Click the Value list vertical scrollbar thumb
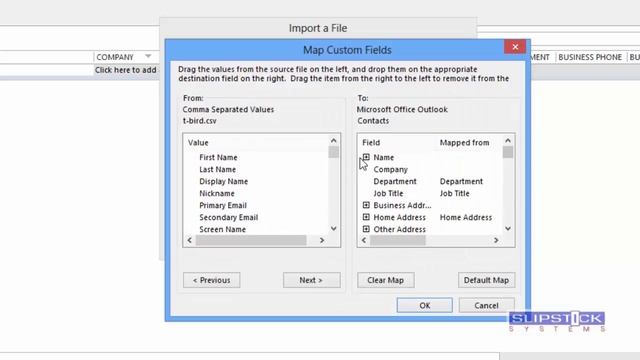The width and height of the screenshot is (640, 360). [x=333, y=152]
